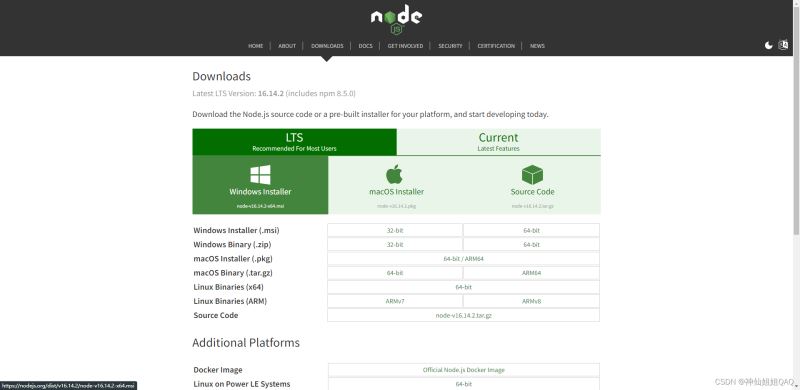The width and height of the screenshot is (800, 390).
Task: Open the GET INVOLVED nav item
Action: point(405,46)
